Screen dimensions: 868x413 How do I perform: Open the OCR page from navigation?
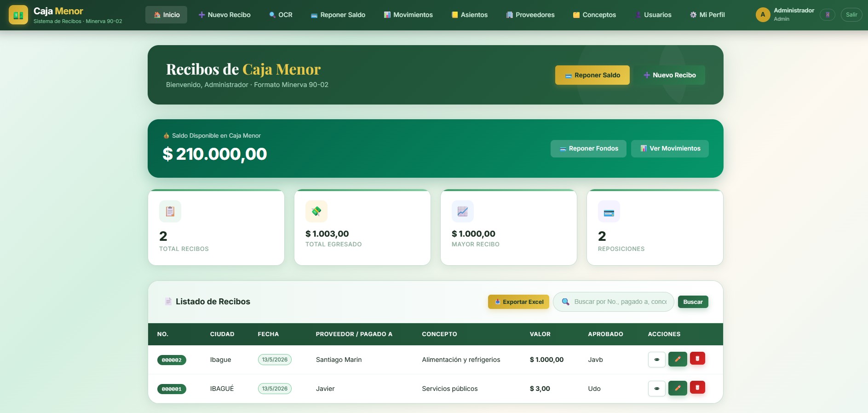tap(281, 15)
